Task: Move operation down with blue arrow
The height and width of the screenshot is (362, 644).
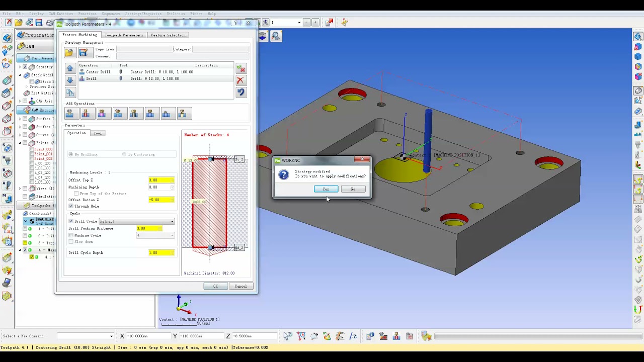Action: point(70,80)
